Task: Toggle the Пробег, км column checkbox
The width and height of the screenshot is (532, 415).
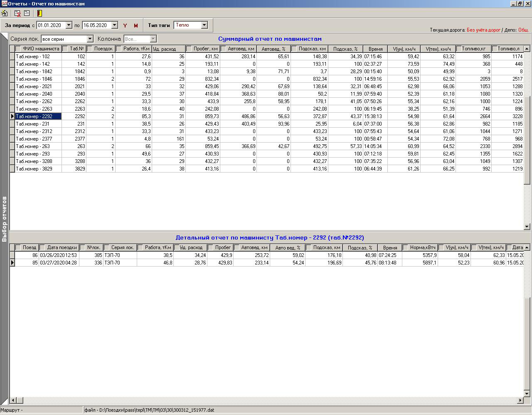Action: (x=189, y=49)
